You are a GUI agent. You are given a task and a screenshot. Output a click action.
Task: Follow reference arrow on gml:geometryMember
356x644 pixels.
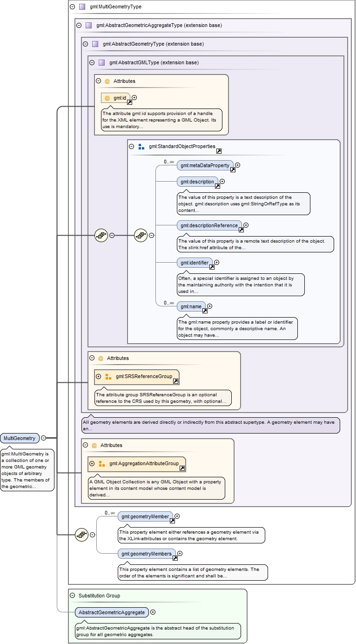point(172,521)
